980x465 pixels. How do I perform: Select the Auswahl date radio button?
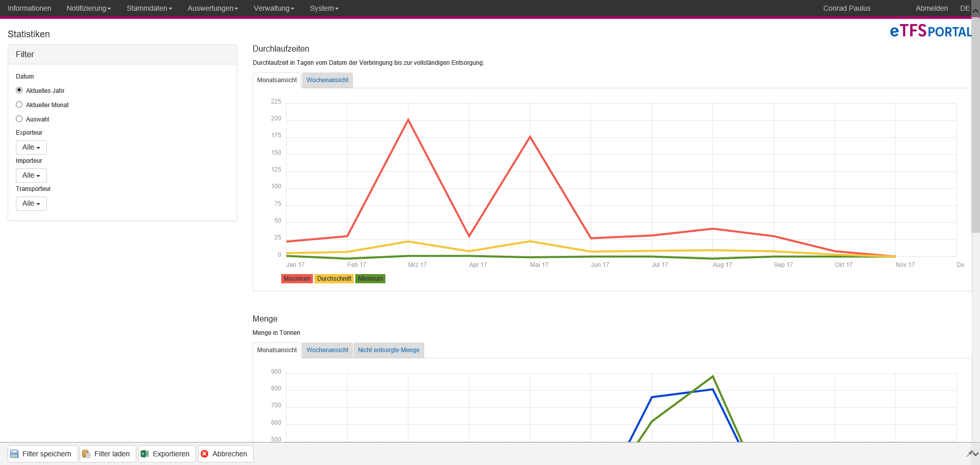tap(19, 119)
